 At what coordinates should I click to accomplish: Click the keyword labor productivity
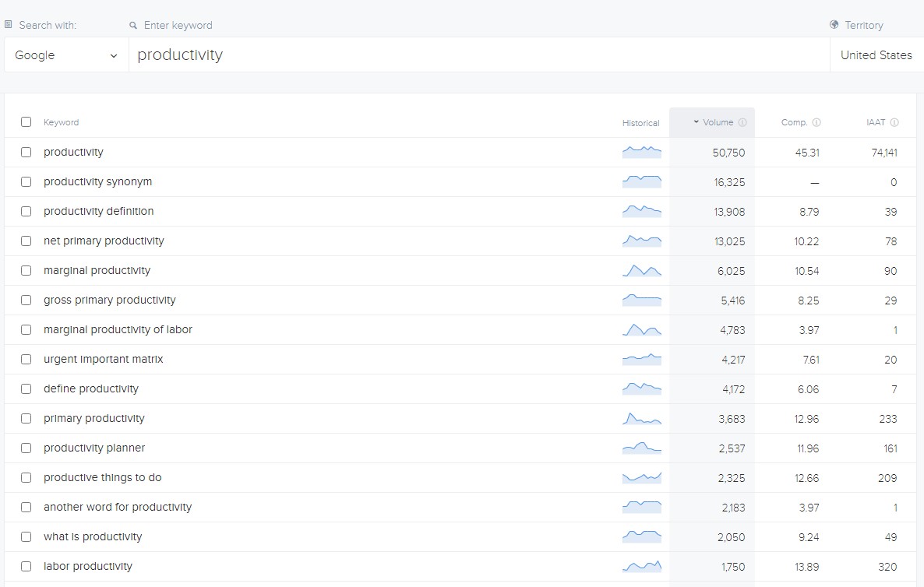(88, 567)
